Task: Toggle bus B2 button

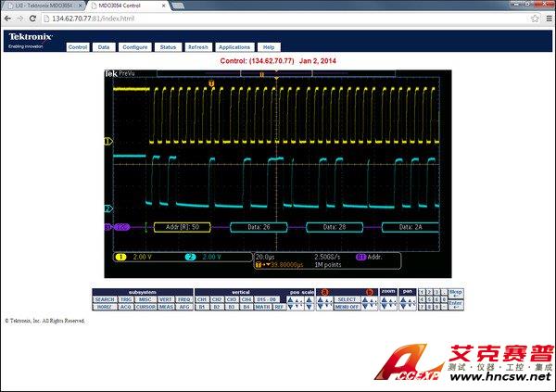Action: [x=217, y=307]
